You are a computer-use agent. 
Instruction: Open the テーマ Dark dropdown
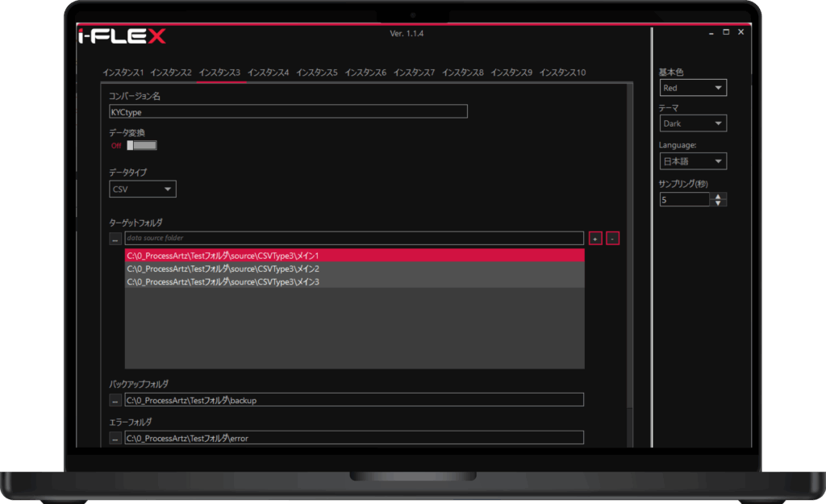[x=692, y=123]
